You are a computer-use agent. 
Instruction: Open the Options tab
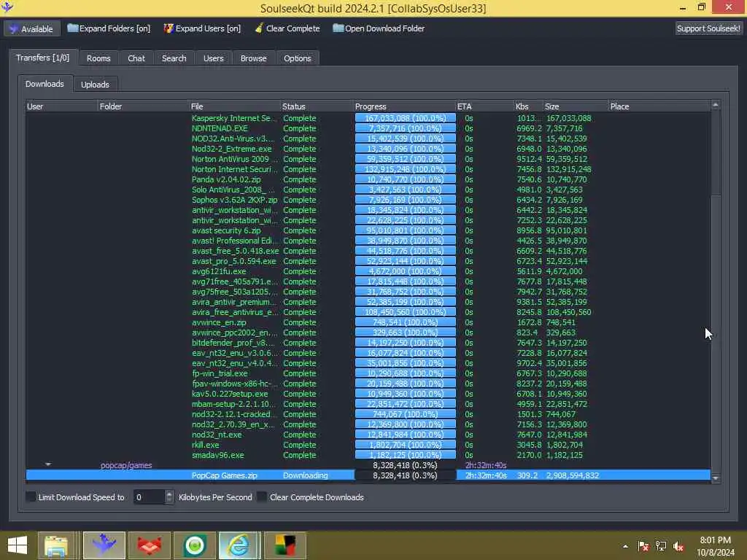298,58
